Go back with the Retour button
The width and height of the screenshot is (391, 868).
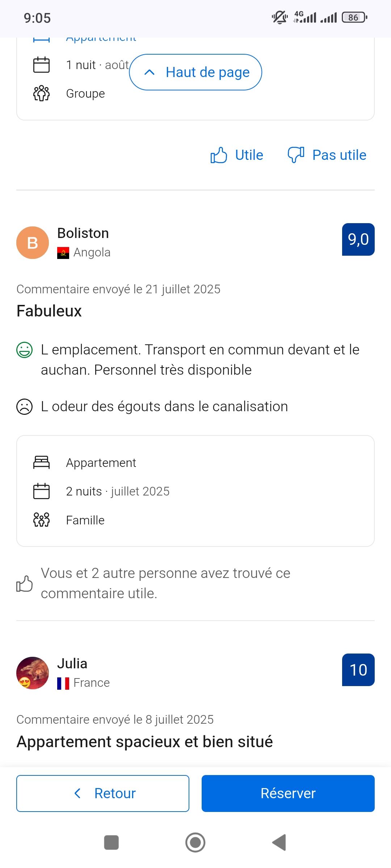[x=103, y=793]
